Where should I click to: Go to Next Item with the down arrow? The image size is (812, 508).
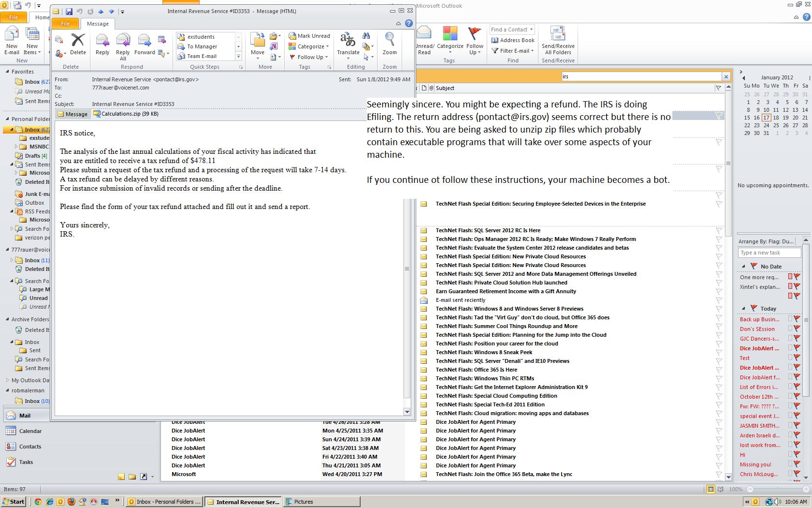(111, 11)
